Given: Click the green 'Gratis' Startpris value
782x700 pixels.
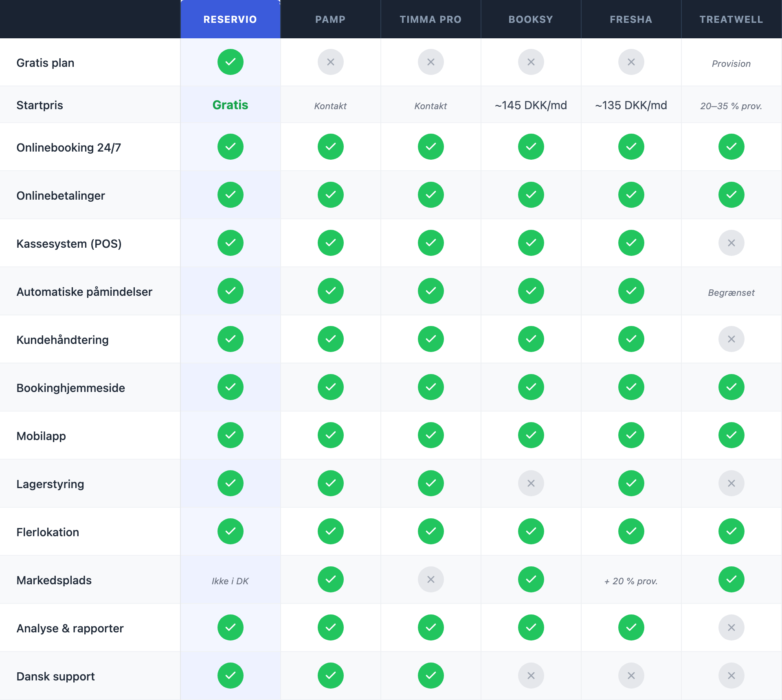Looking at the screenshot, I should [231, 105].
